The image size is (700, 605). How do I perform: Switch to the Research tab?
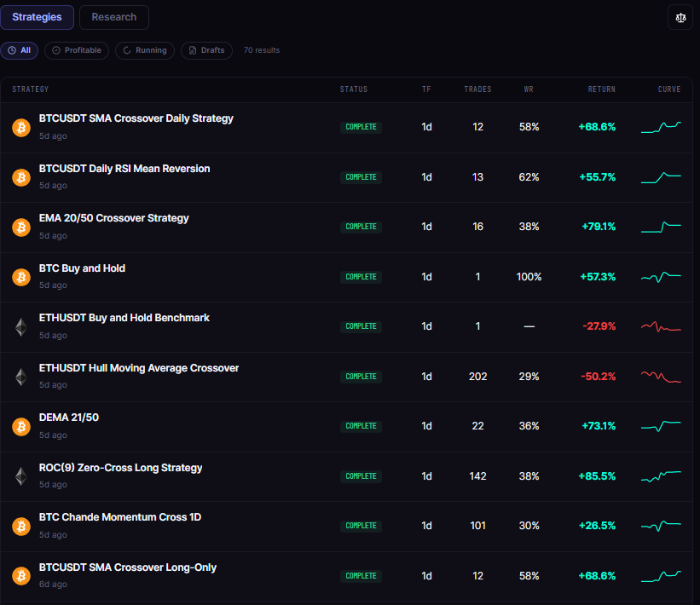pos(114,17)
